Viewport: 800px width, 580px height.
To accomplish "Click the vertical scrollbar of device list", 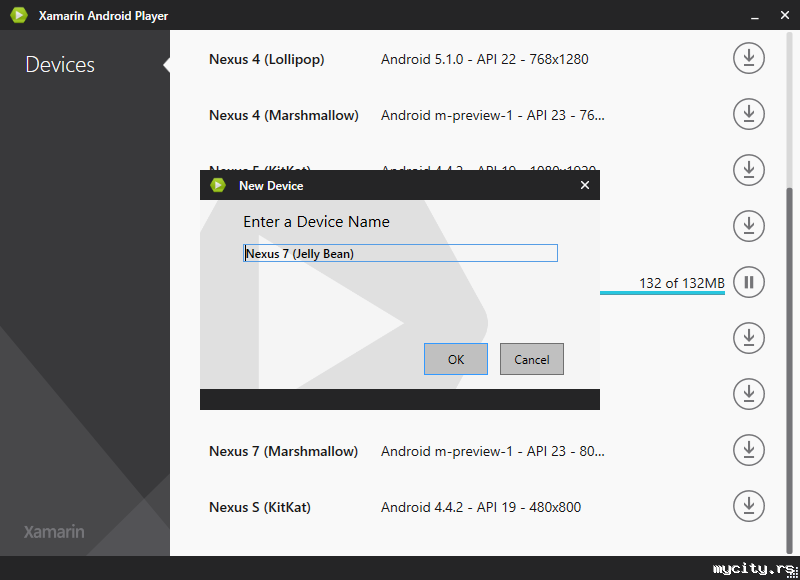I will [789, 370].
